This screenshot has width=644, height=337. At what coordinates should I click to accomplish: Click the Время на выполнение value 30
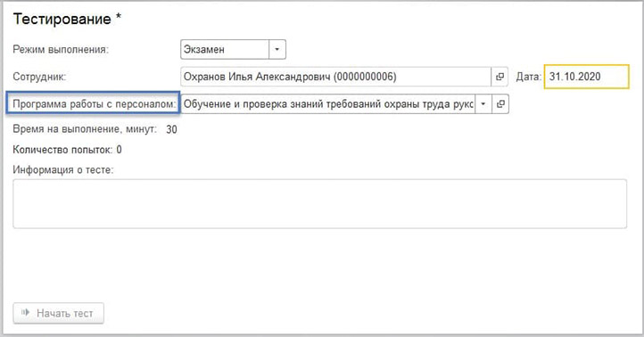171,129
